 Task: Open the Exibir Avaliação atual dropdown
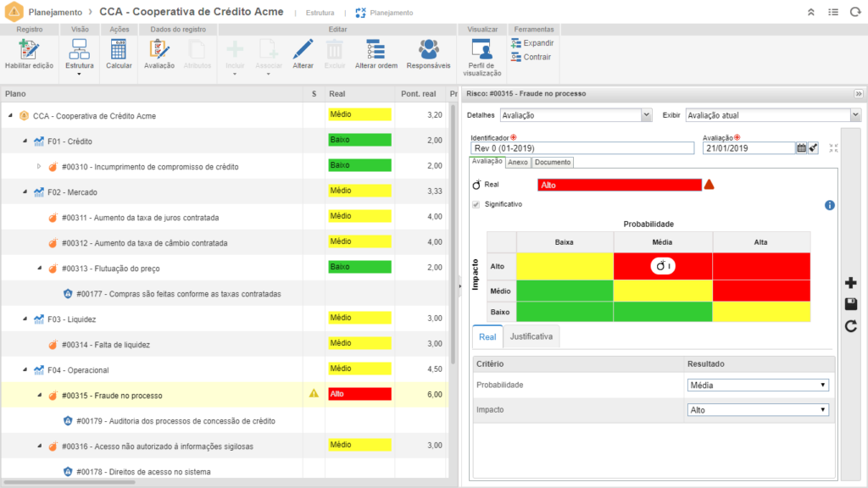pos(772,115)
